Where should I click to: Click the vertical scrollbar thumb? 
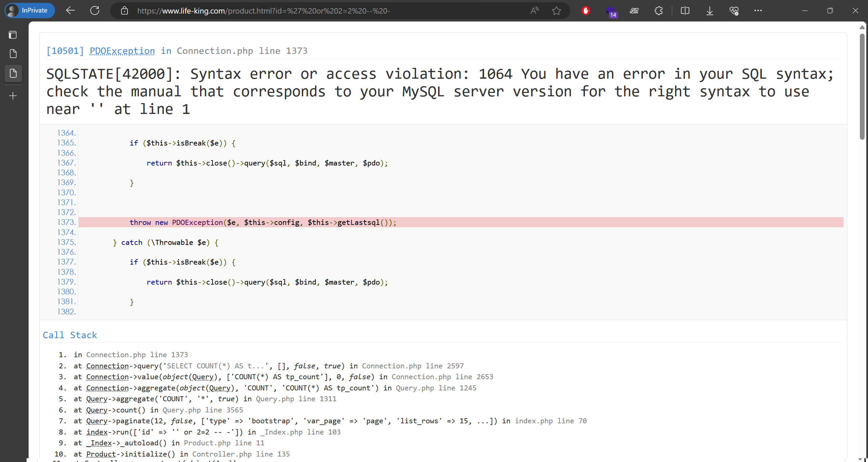[x=862, y=86]
